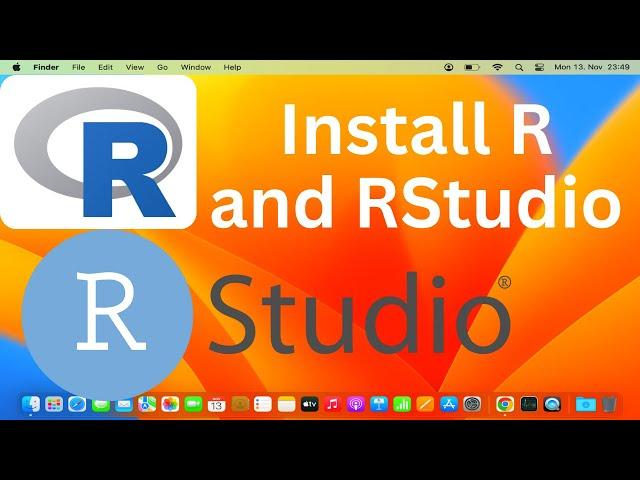Open Music app in the Dock
Image resolution: width=640 pixels, height=480 pixels.
click(332, 404)
